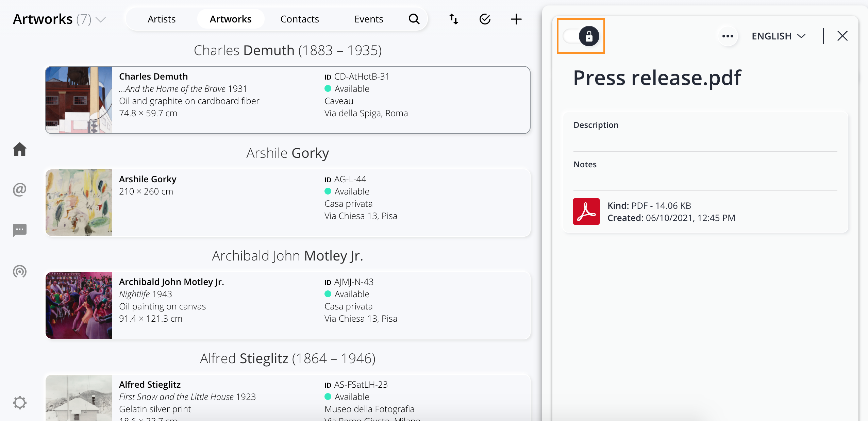Image resolution: width=868 pixels, height=421 pixels.
Task: Open the Alfred Stieglitz photo thumbnail
Action: [x=79, y=398]
